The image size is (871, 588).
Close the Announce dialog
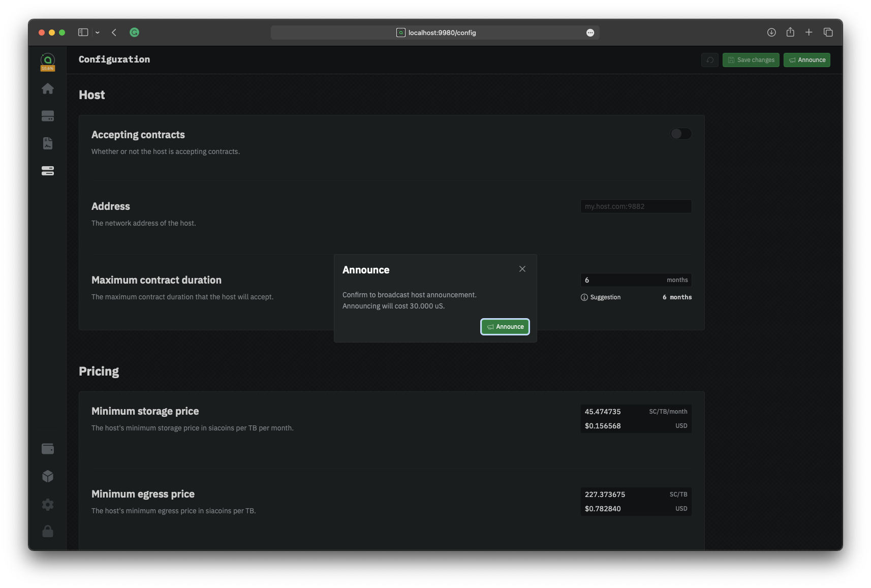(522, 269)
